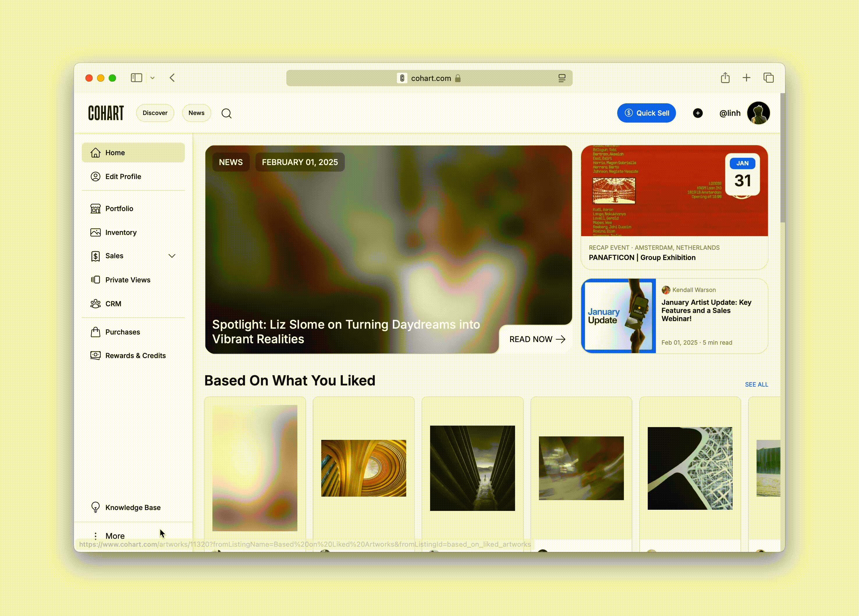Click SEE ALL recommended artworks

pos(756,383)
